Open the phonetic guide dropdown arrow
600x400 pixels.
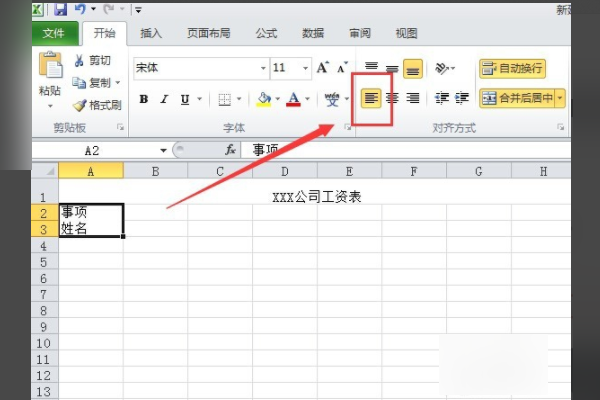[347, 99]
